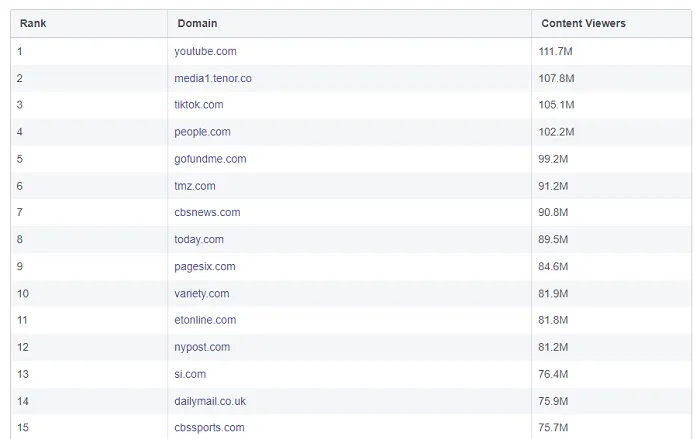Open the people.com domain link
This screenshot has width=700, height=439.
202,132
